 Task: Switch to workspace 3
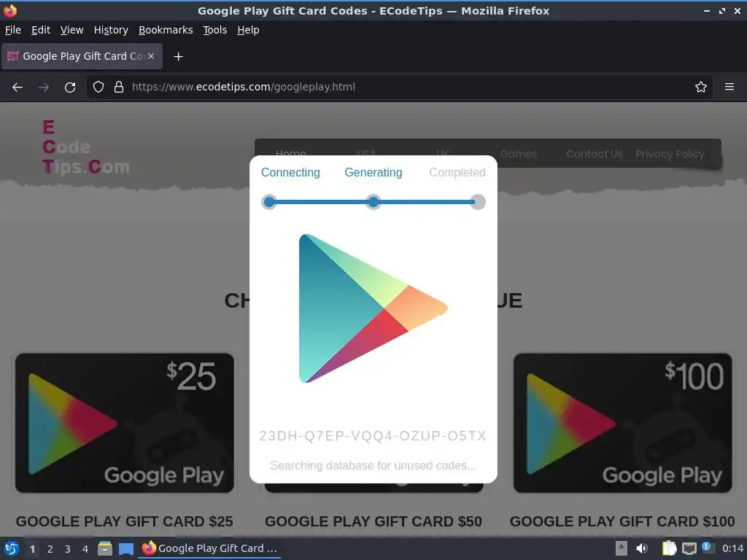coord(68,549)
